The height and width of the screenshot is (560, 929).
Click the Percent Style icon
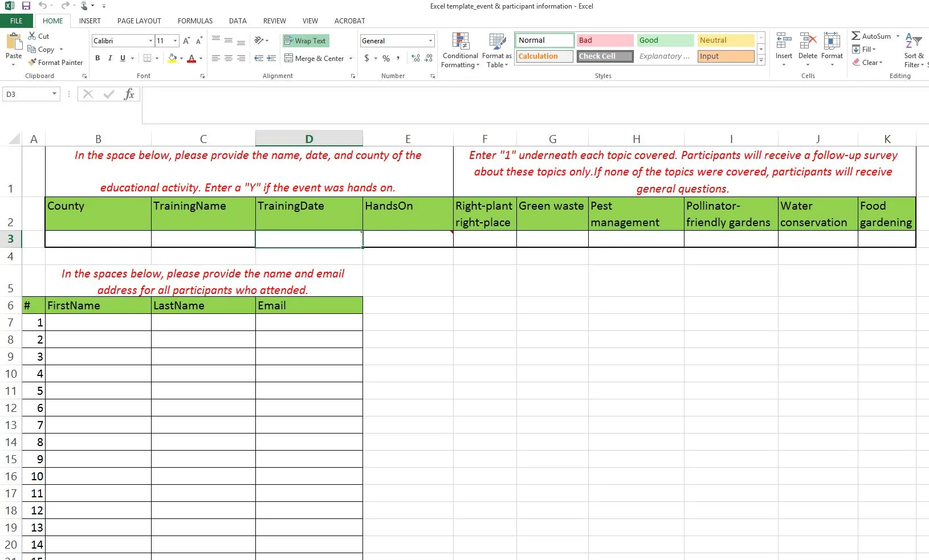(385, 58)
